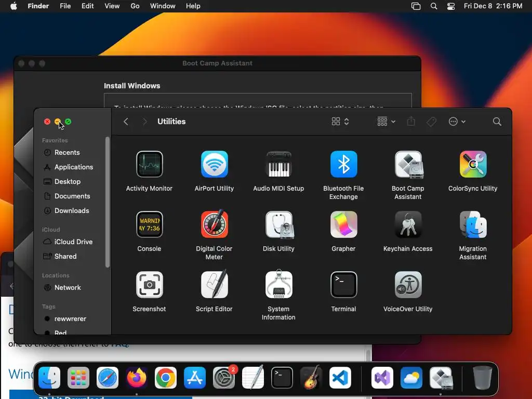This screenshot has height=399, width=532.
Task: Open the Help menu
Action: [x=193, y=6]
